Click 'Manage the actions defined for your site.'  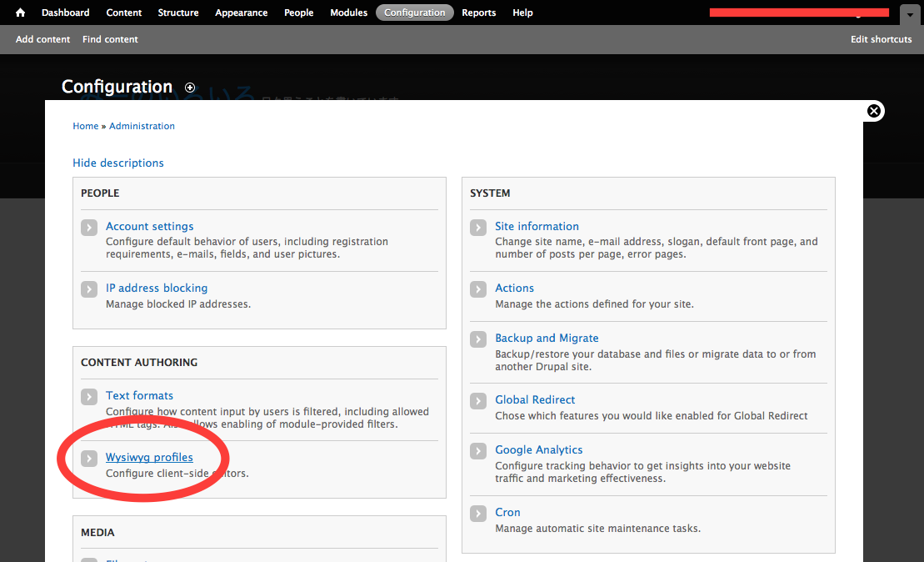(594, 304)
